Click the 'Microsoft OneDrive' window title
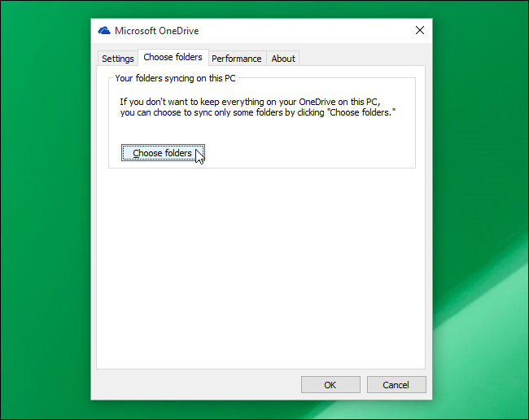The image size is (529, 420). [x=156, y=31]
